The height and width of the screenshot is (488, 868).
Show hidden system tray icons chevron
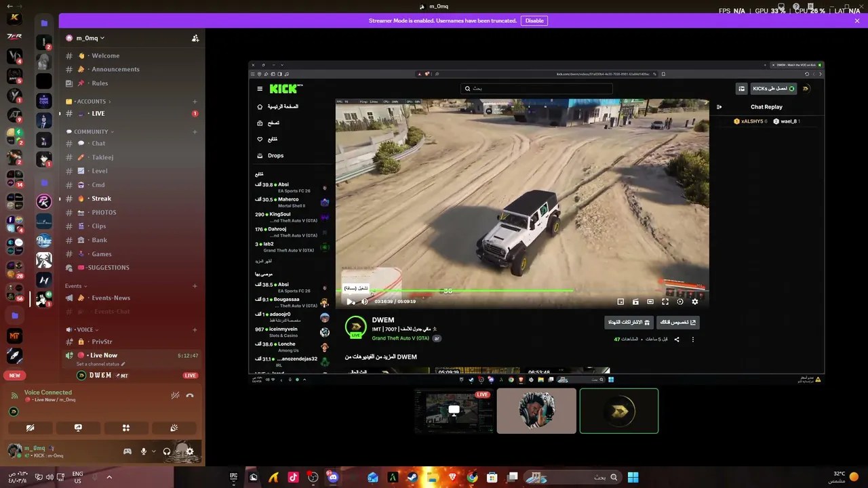[108, 477]
